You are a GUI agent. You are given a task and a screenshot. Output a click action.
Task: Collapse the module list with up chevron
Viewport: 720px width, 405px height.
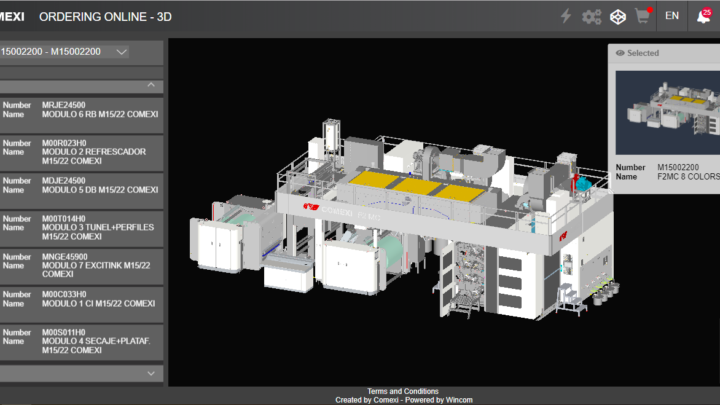point(151,86)
